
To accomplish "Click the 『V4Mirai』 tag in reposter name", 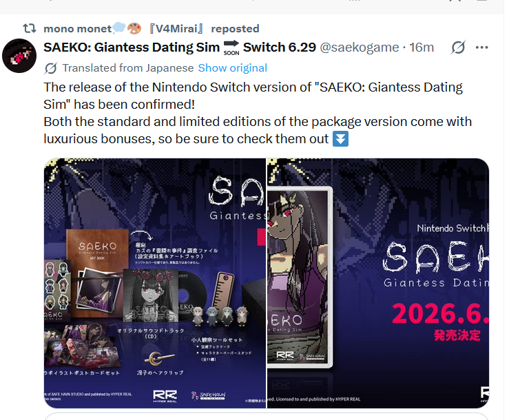I will (176, 29).
